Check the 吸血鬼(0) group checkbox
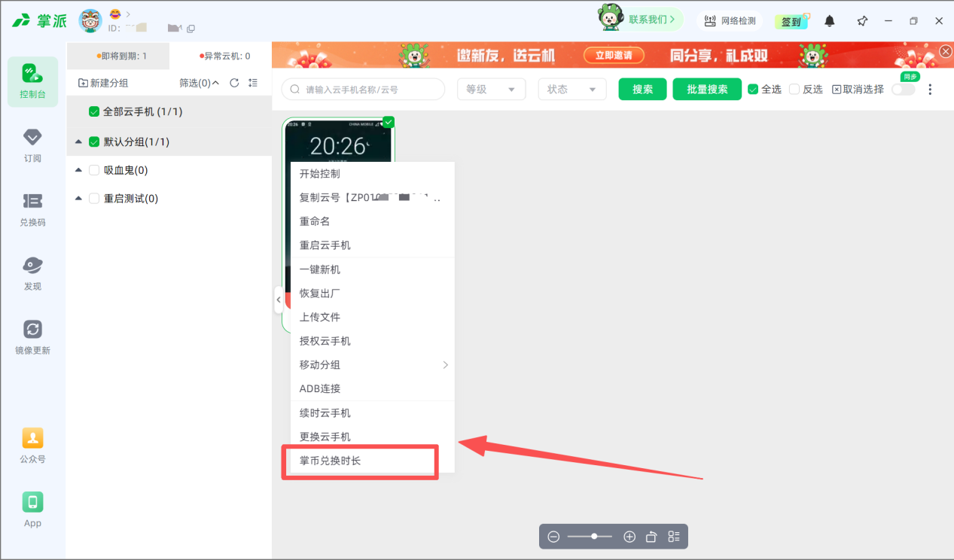 [x=94, y=170]
